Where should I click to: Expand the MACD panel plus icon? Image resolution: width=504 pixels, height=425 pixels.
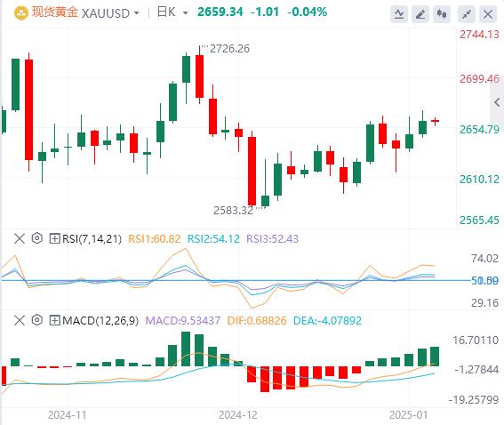tap(54, 320)
